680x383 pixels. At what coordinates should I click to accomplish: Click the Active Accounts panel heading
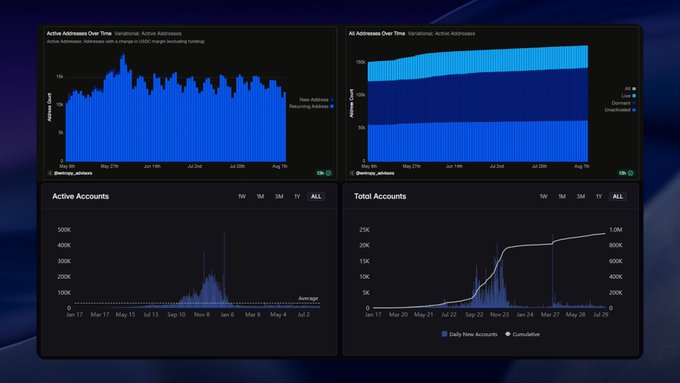[x=80, y=196]
